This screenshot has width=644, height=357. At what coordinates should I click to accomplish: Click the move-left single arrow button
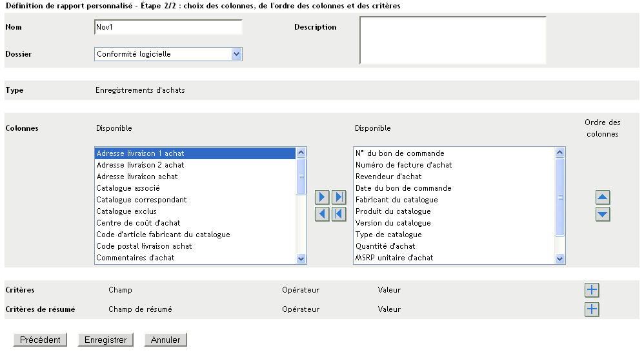[322, 214]
